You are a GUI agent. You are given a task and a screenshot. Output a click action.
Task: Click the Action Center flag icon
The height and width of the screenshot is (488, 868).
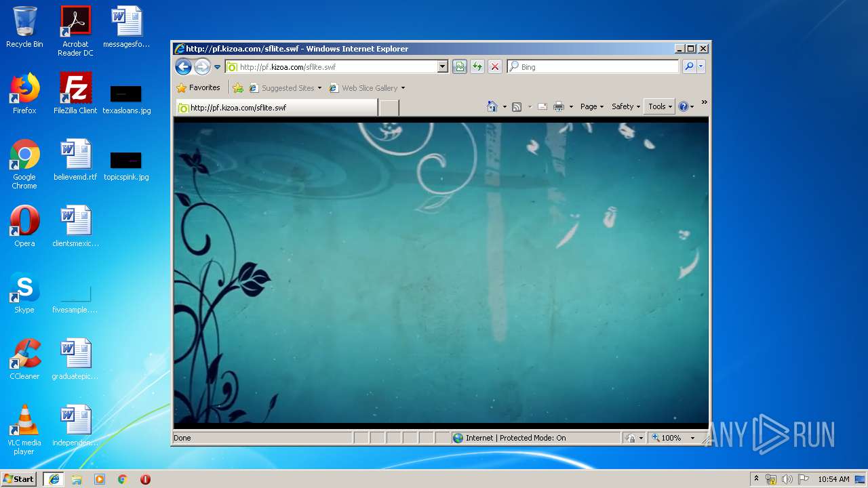804,479
